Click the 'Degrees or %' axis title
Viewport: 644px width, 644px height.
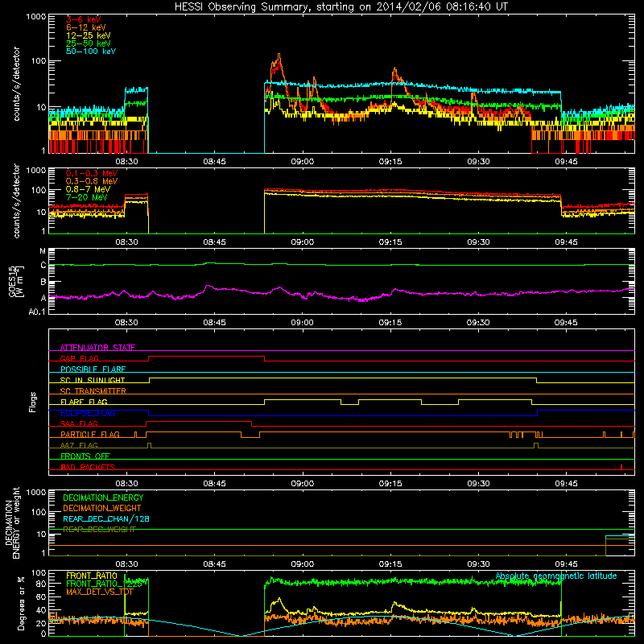[x=21, y=603]
